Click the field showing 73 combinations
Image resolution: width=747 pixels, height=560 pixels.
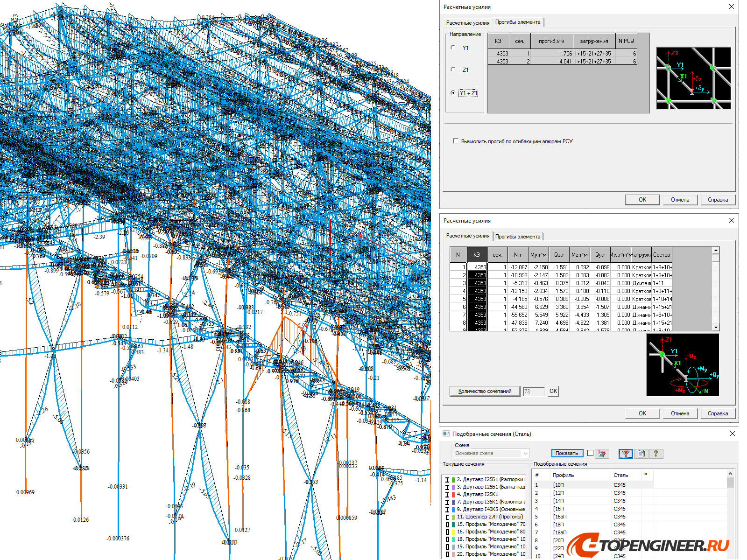click(534, 391)
